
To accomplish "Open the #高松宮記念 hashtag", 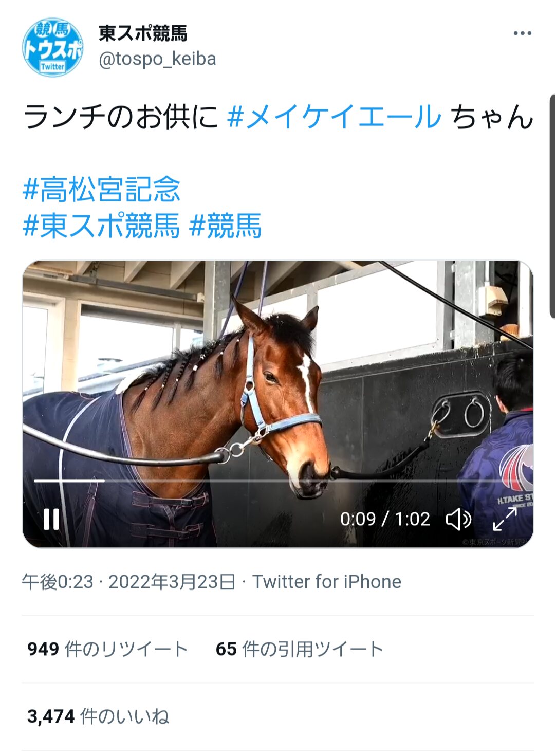I will [102, 189].
